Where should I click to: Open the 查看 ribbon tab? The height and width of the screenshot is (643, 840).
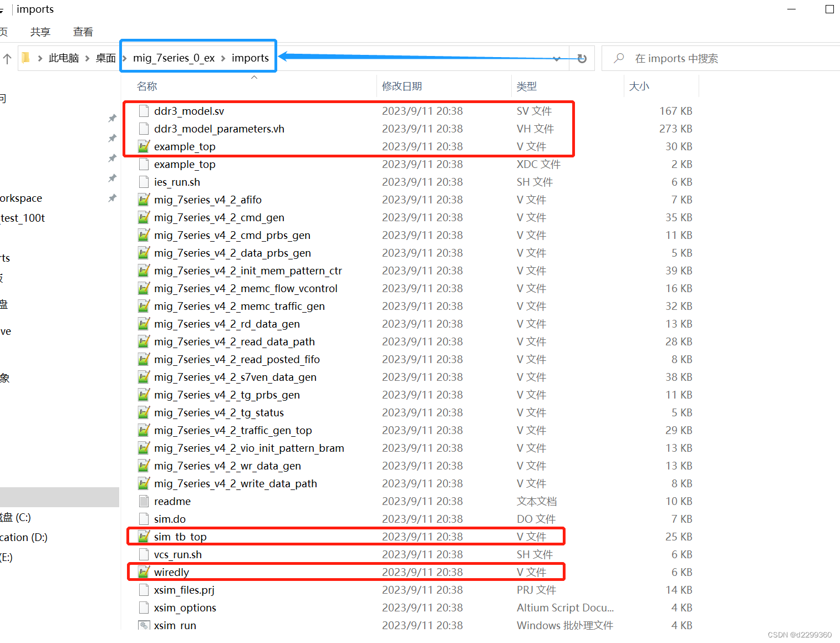83,32
